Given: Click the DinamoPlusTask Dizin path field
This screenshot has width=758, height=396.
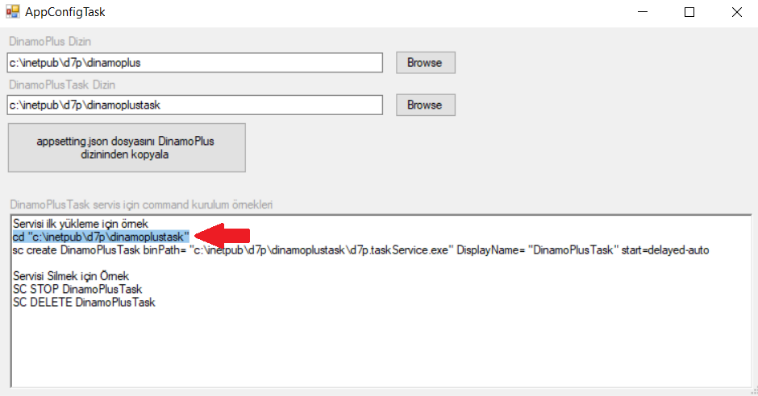Looking at the screenshot, I should pos(195,105).
